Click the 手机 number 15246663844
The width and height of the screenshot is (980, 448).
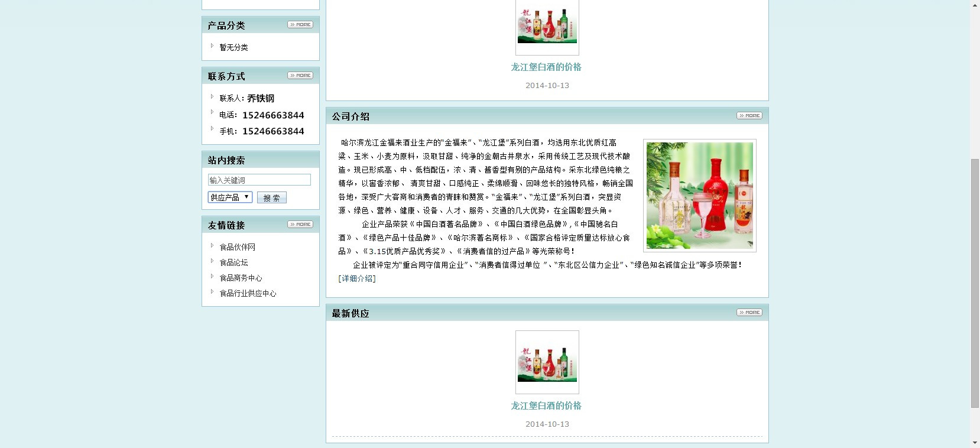tap(273, 131)
